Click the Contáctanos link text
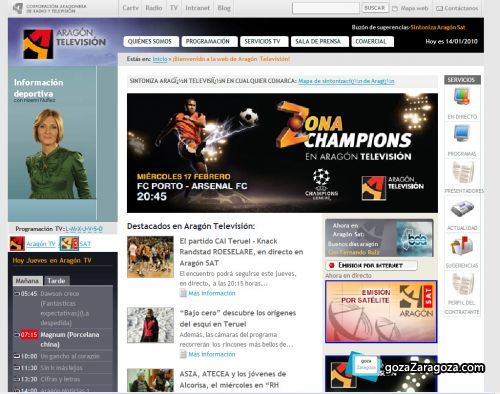This screenshot has height=394, width=500. click(461, 8)
